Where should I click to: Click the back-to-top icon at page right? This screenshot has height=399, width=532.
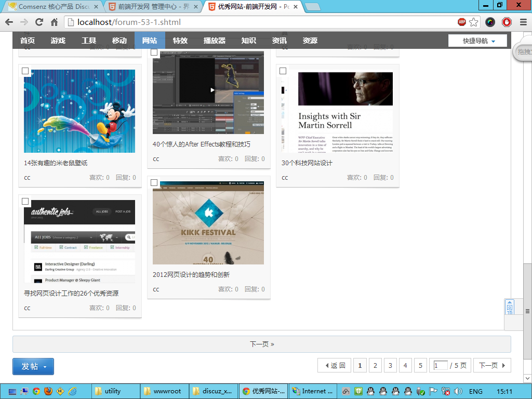click(510, 307)
